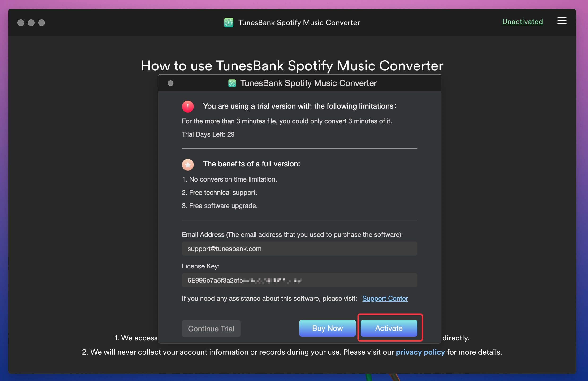588x381 pixels.
Task: Click the TunesBank app icon in main title bar
Action: pos(229,22)
